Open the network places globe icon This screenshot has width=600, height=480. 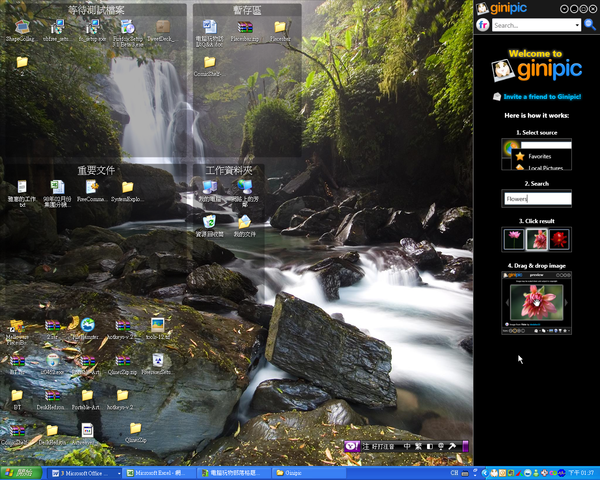pyautogui.click(x=245, y=187)
